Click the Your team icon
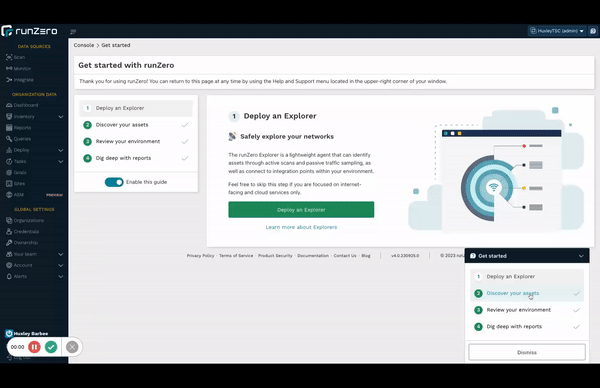Screen dimensions: 600x388 pos(9,254)
